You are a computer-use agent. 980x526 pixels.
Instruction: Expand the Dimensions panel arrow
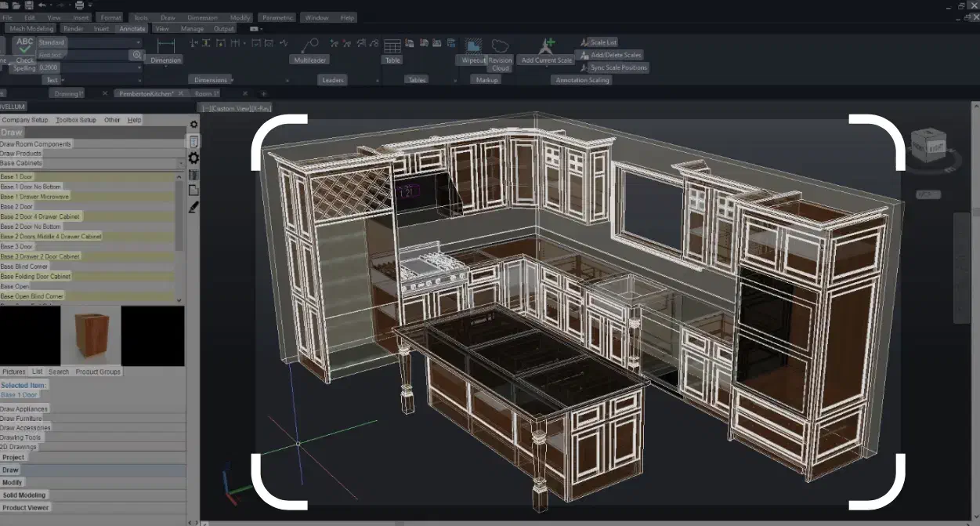233,80
